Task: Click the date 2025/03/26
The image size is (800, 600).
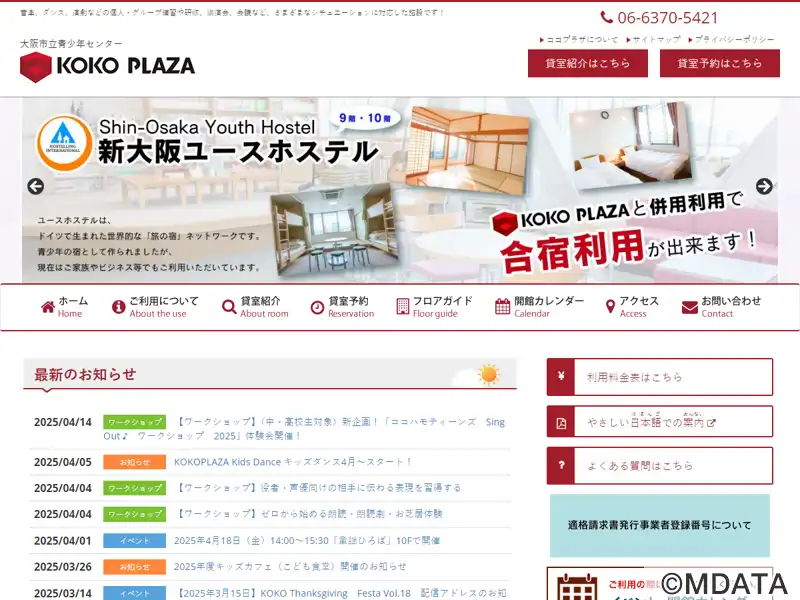Action: point(63,567)
